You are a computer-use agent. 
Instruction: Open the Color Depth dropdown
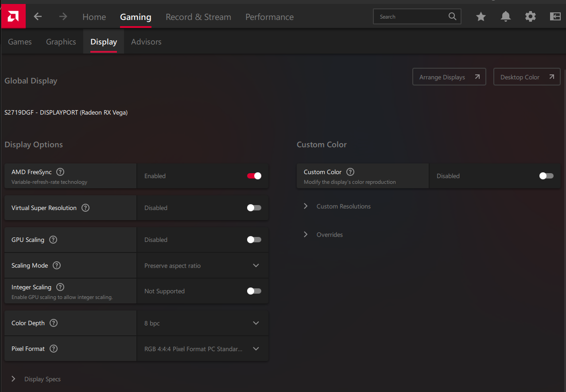(x=203, y=323)
